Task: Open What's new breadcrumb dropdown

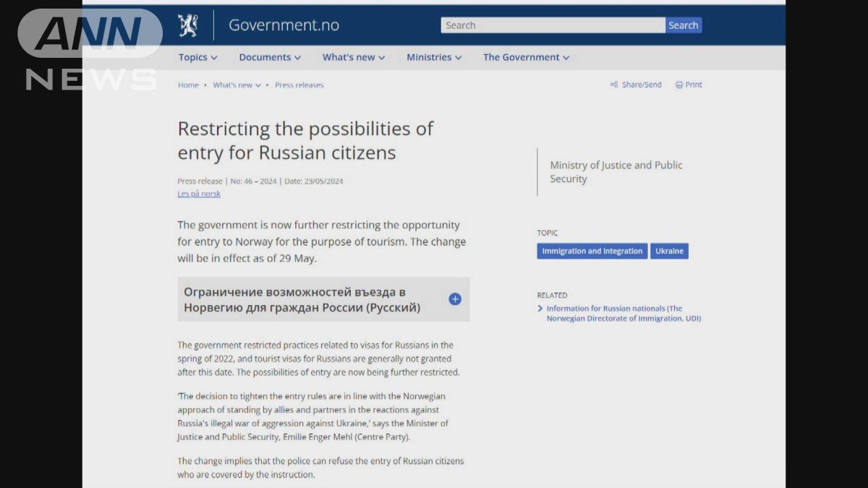Action: (237, 85)
